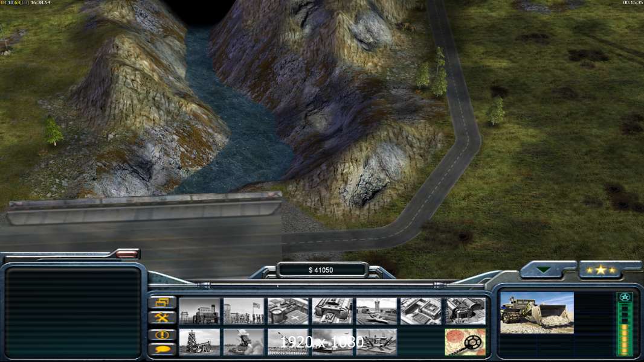Select the supply center with helipad cross
The height and width of the screenshot is (362, 644).
point(288,311)
